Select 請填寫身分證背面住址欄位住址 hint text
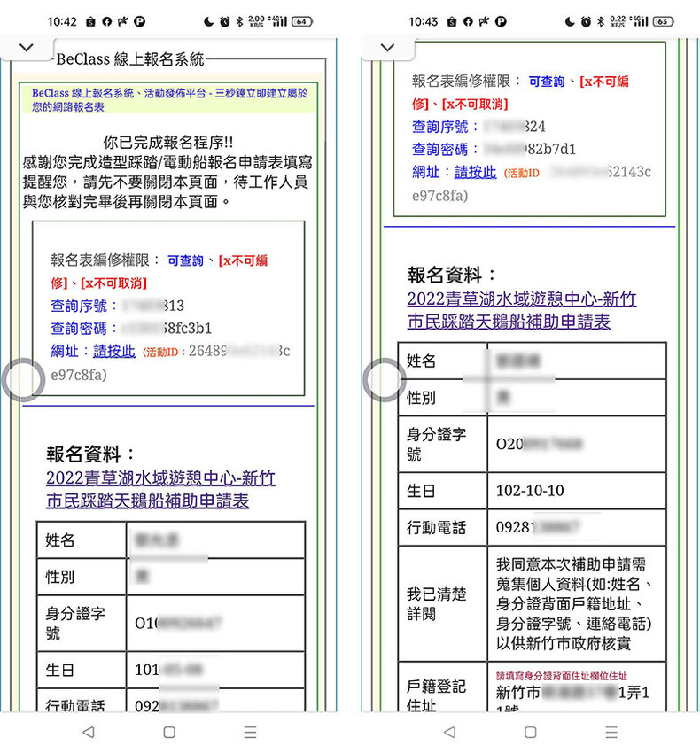 562,676
